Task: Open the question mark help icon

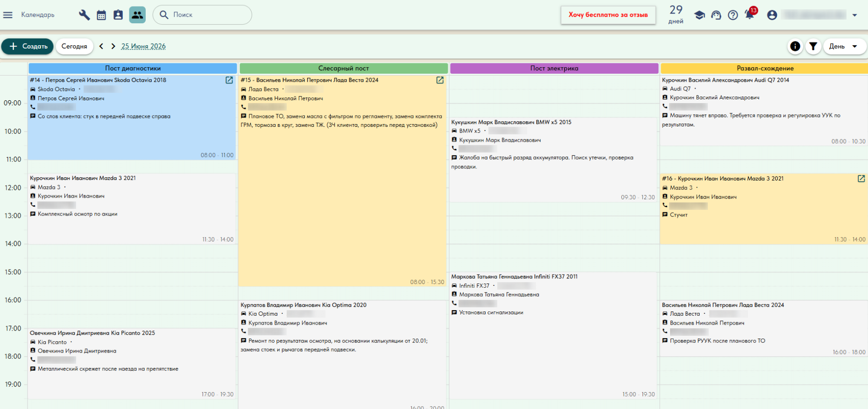Action: [x=733, y=15]
